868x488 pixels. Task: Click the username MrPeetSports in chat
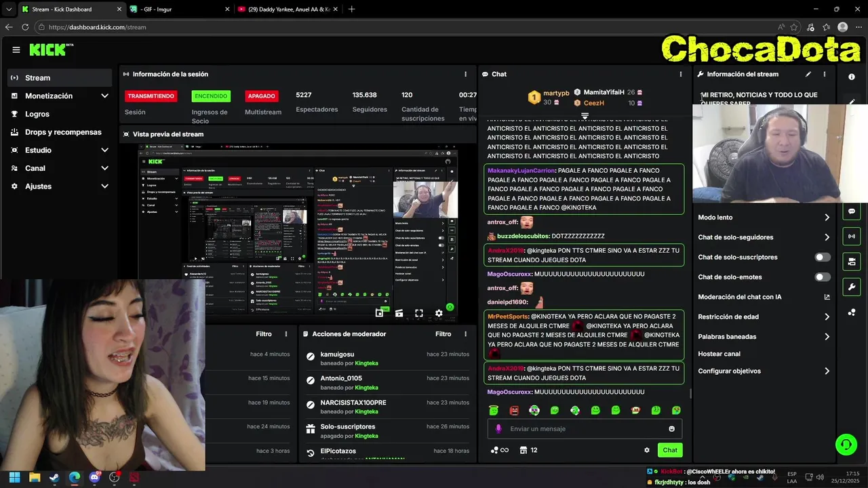507,317
